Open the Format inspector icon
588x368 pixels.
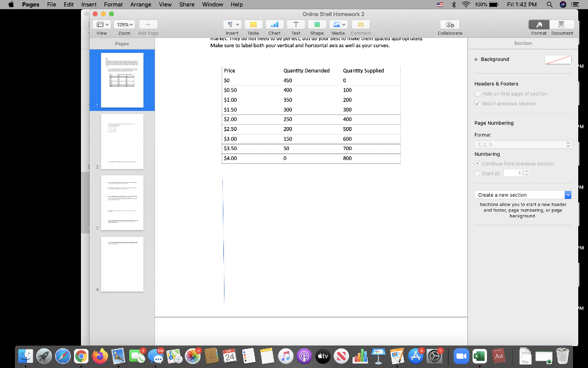539,24
